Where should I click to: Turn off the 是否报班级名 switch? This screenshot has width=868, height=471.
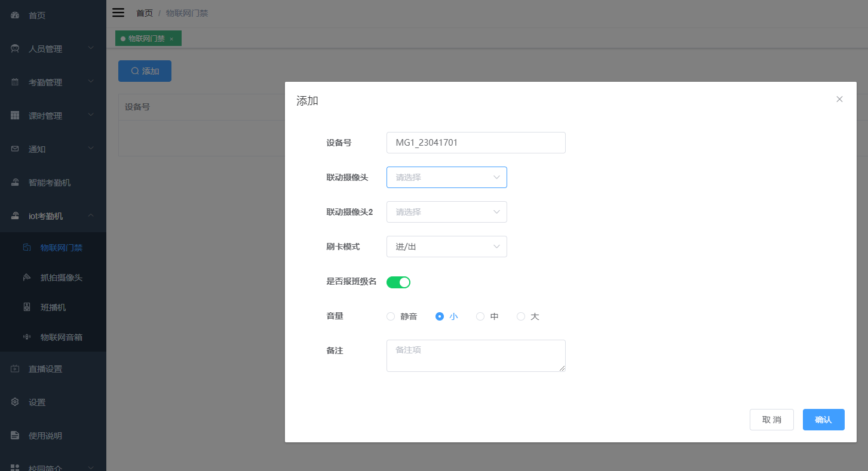[x=398, y=282]
